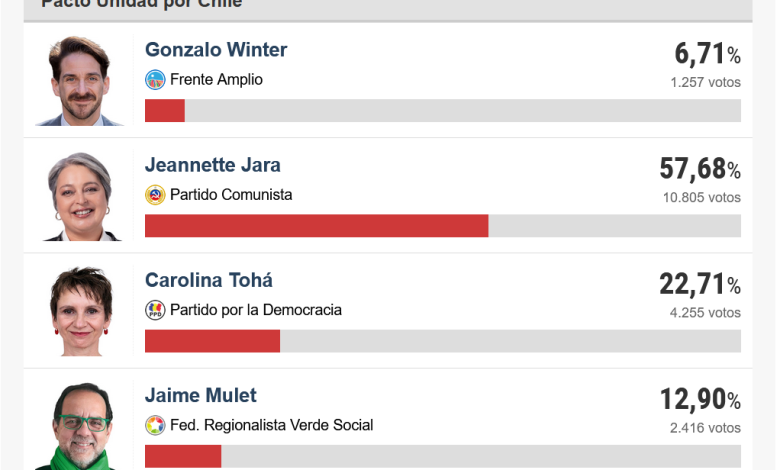
Task: Click the 4.255 votos count
Action: (x=705, y=313)
